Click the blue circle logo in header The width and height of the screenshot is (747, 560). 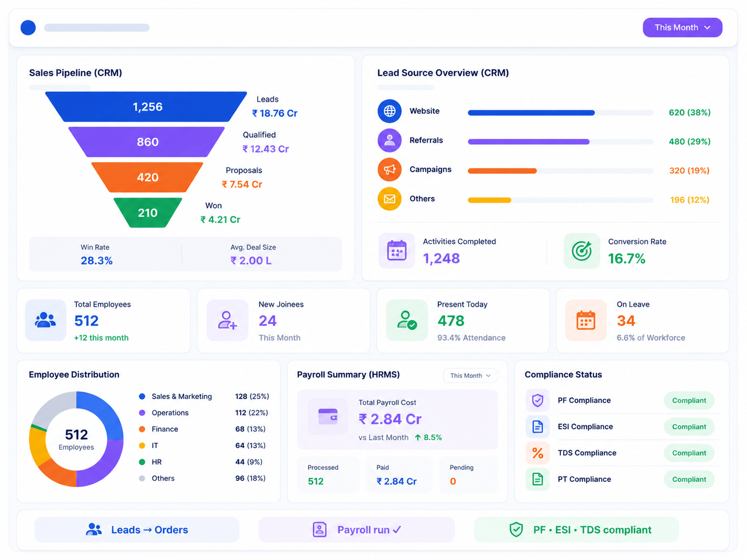click(28, 27)
